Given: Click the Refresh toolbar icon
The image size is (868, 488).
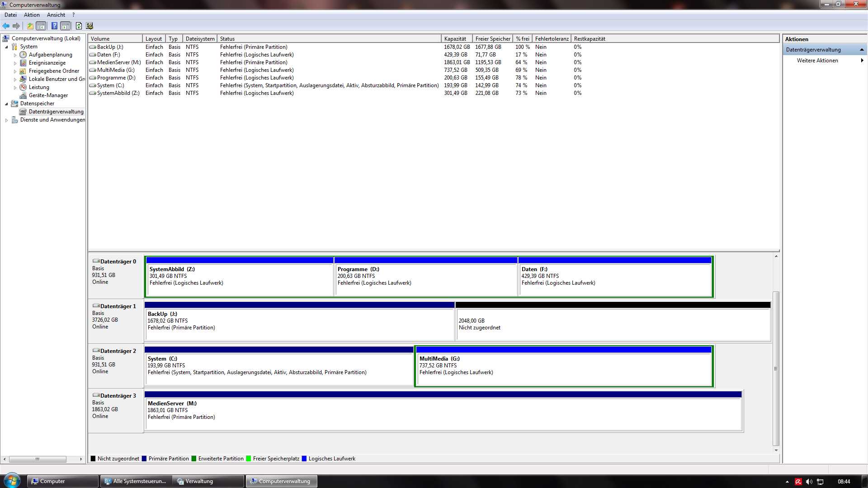Looking at the screenshot, I should tap(79, 26).
